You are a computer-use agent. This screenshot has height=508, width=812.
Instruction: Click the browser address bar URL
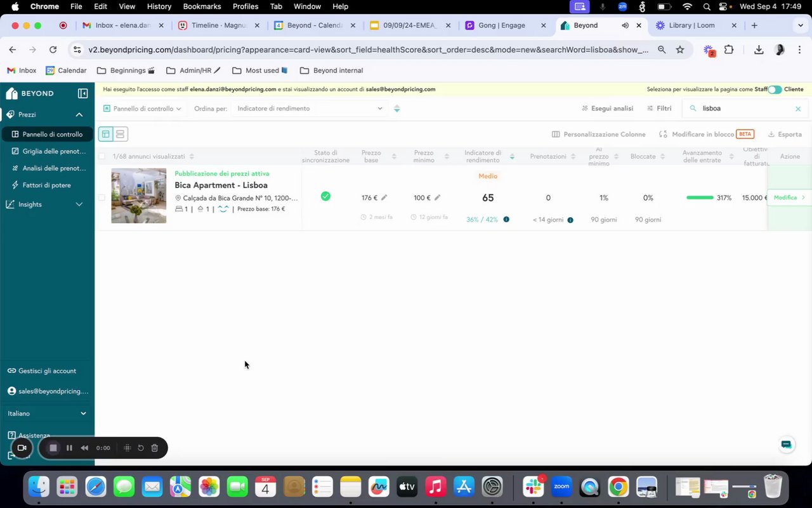click(x=368, y=50)
